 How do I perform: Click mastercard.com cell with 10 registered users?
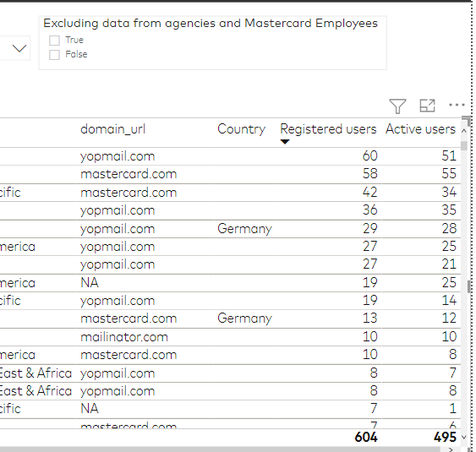(129, 355)
